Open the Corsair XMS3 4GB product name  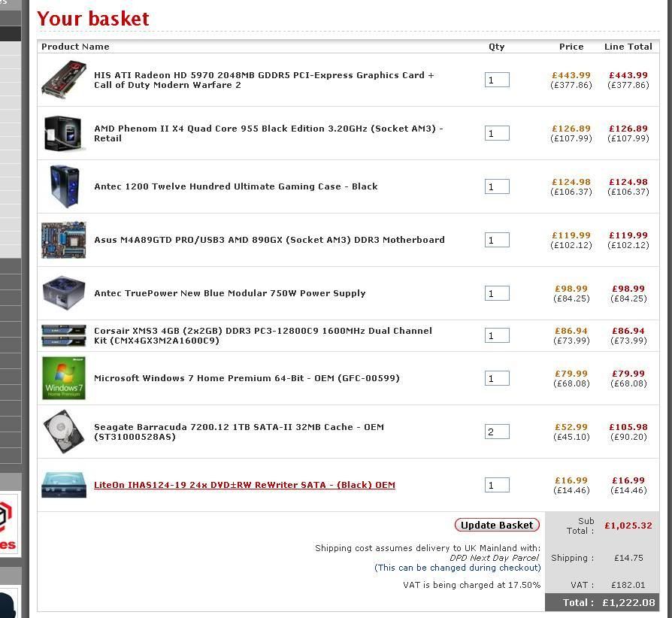point(263,335)
